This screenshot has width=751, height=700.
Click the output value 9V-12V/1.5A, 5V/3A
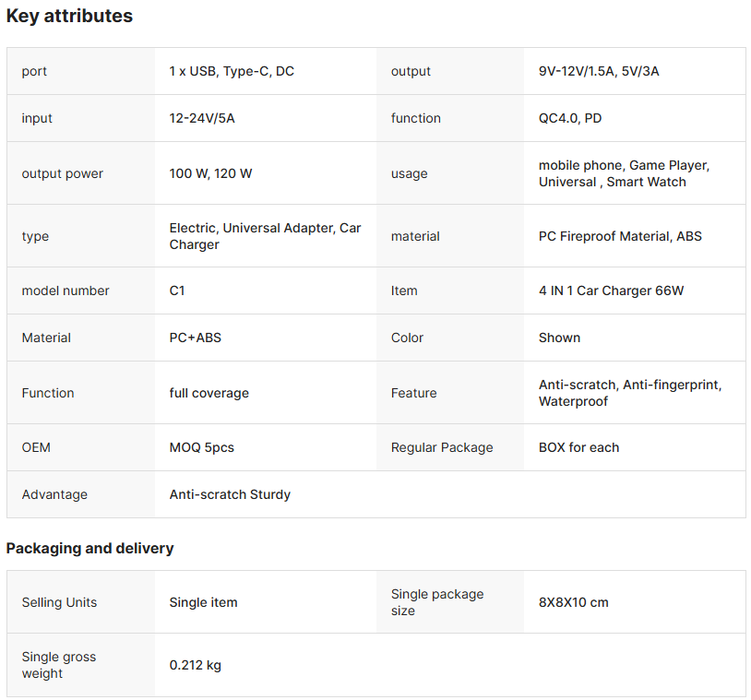pos(599,71)
